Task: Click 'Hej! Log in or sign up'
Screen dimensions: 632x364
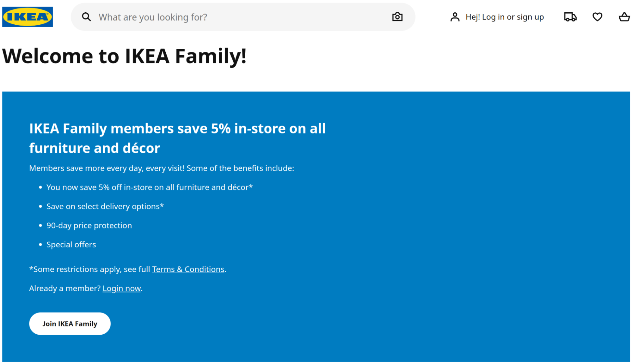Action: pyautogui.click(x=505, y=17)
